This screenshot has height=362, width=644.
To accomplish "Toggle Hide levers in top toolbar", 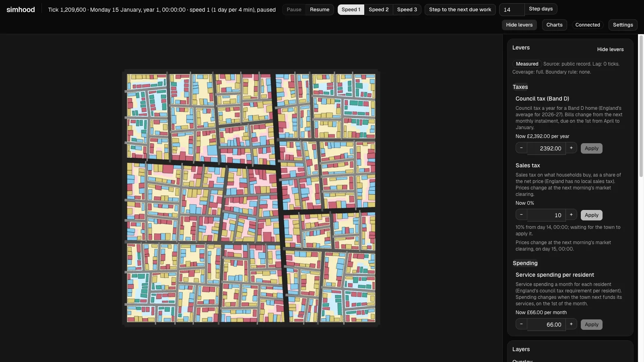I will (519, 25).
